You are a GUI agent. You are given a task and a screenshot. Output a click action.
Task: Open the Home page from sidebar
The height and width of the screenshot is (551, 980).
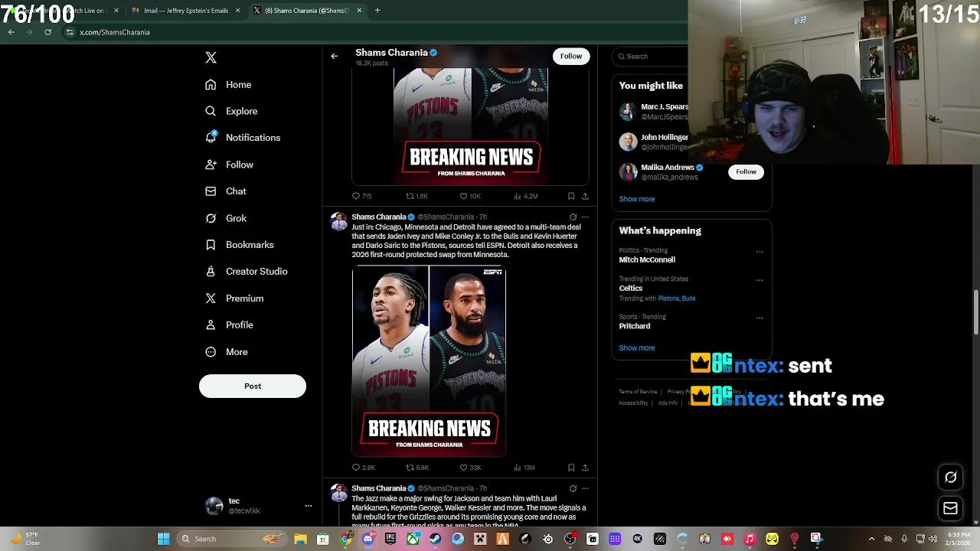pyautogui.click(x=228, y=84)
